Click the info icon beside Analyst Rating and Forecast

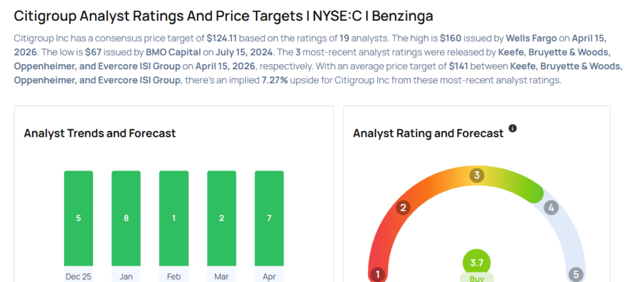tap(513, 128)
